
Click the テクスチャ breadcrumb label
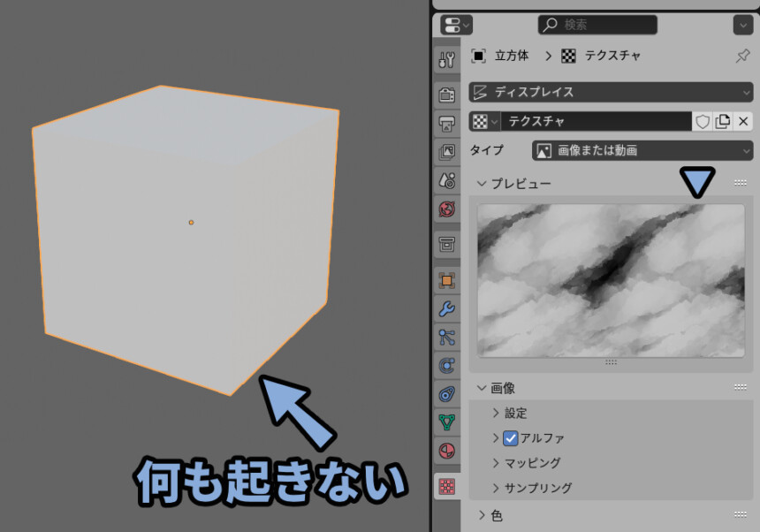coord(612,56)
